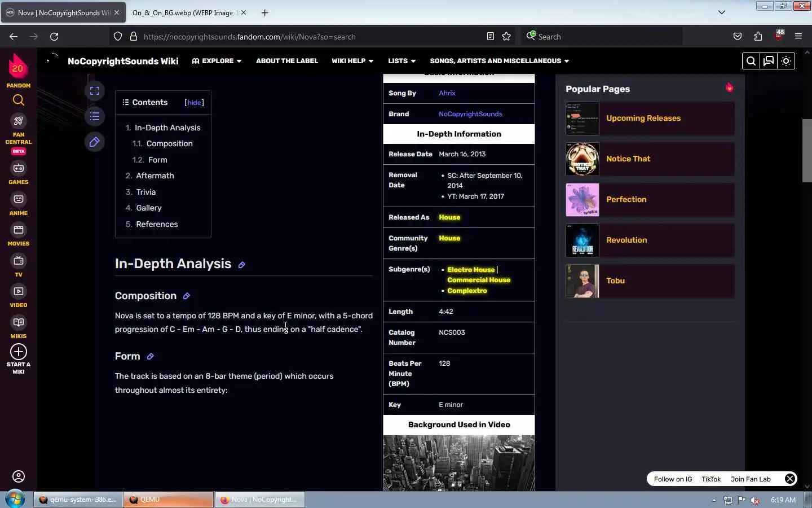This screenshot has width=812, height=508.
Task: Open Complextro subgenre link
Action: (467, 291)
